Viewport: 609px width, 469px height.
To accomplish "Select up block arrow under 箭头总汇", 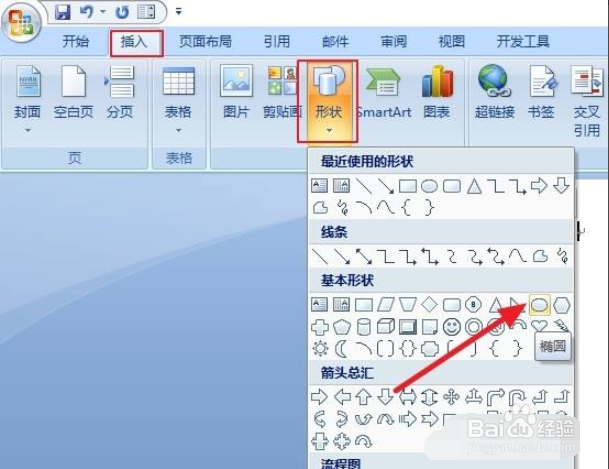I will click(364, 397).
